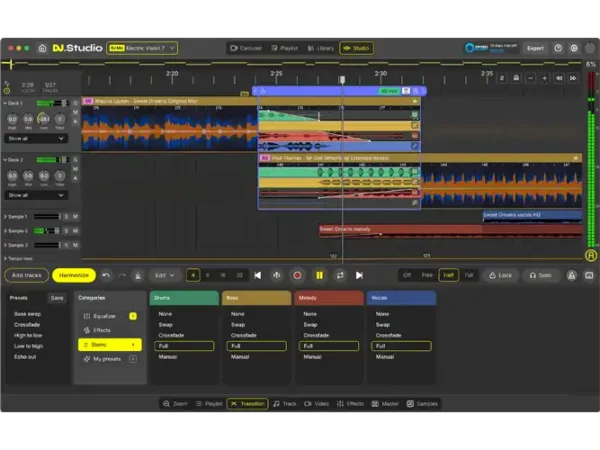
Task: Click the auto-gain A button under meter
Action: [x=591, y=255]
